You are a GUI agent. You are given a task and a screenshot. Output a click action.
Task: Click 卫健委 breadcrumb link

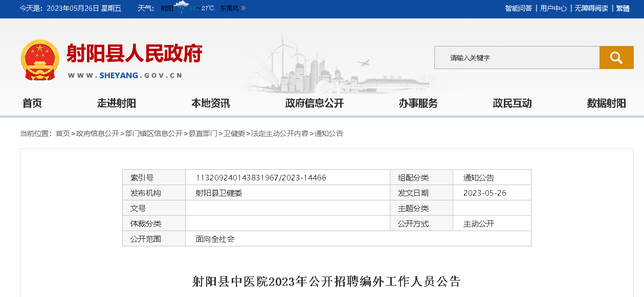(234, 133)
